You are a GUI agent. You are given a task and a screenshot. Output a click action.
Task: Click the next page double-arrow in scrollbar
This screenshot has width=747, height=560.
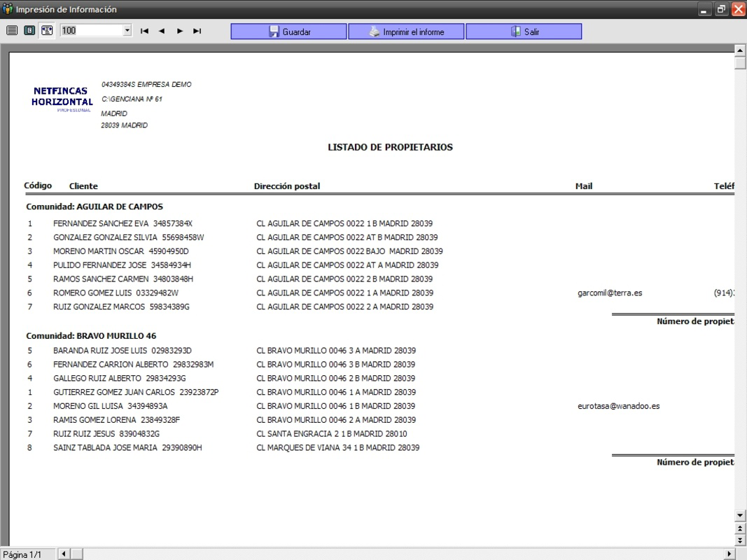740,540
